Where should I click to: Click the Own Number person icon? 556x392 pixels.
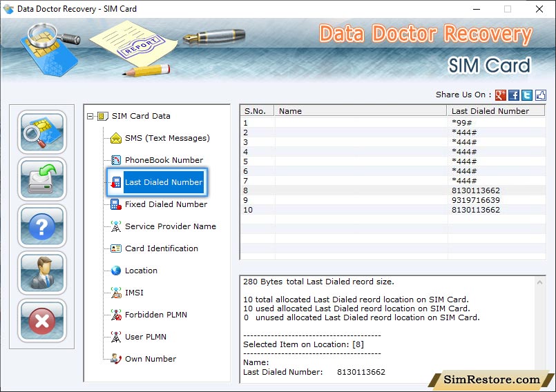point(116,359)
